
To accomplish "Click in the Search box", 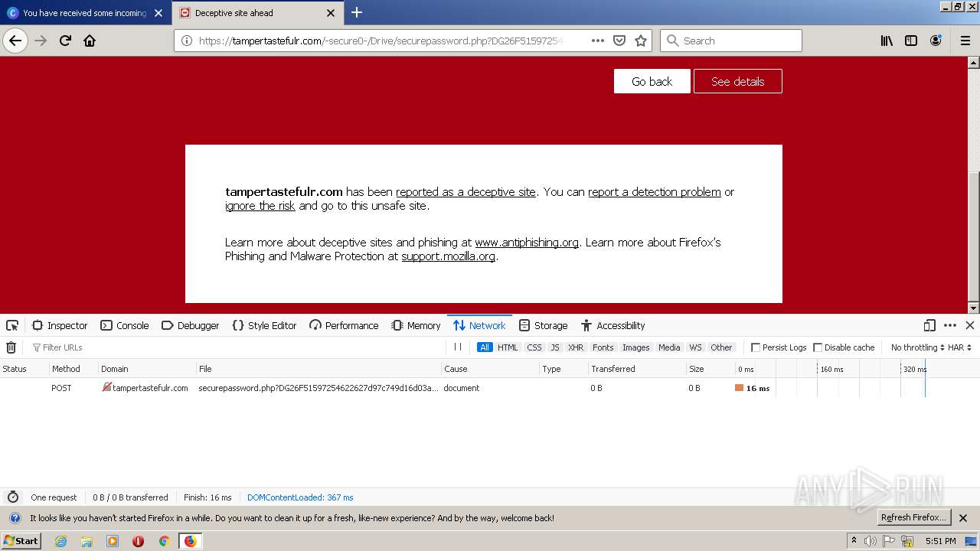I will point(731,41).
